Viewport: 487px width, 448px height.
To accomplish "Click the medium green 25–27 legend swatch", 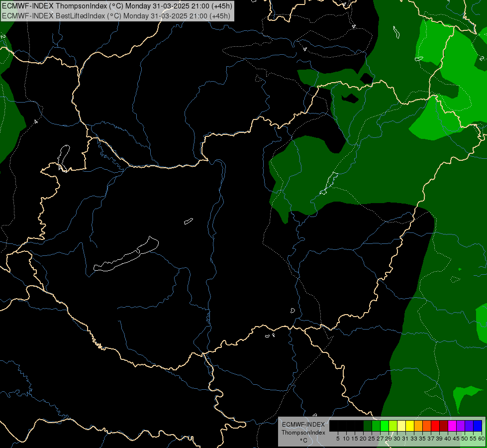I will click(x=376, y=426).
